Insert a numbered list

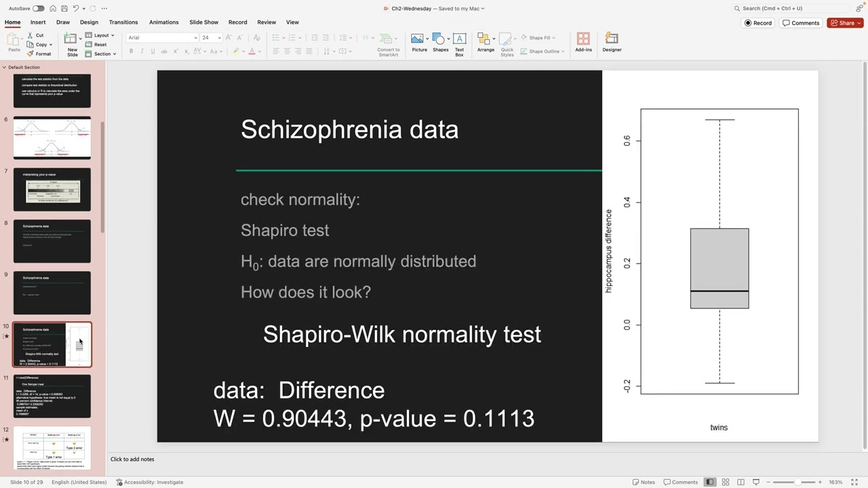294,37
